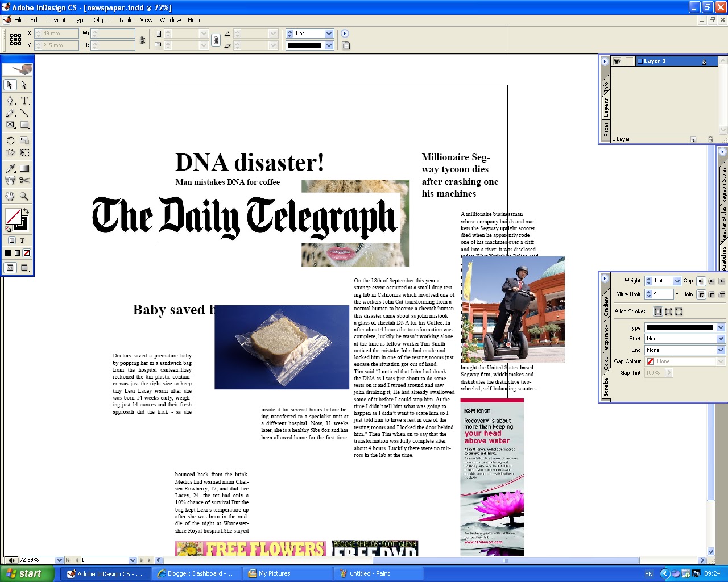Switch to the Info tab
This screenshot has height=582, width=728.
pyautogui.click(x=606, y=87)
